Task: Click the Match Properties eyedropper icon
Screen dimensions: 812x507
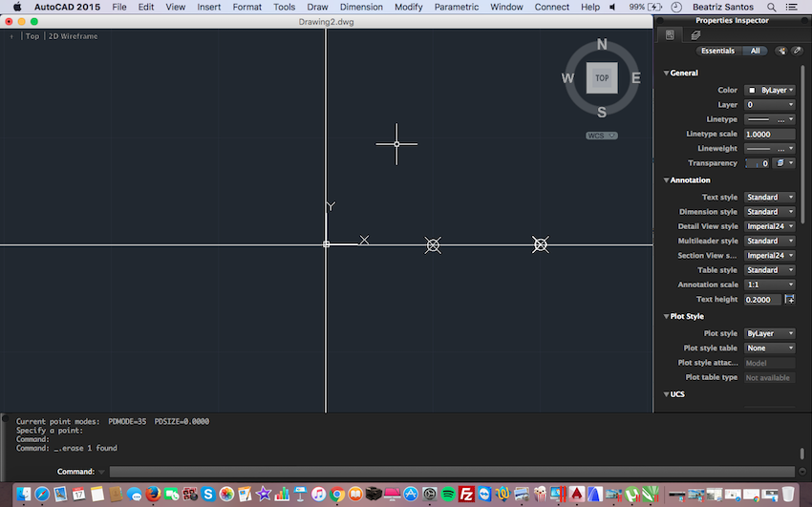Action: 797,51
